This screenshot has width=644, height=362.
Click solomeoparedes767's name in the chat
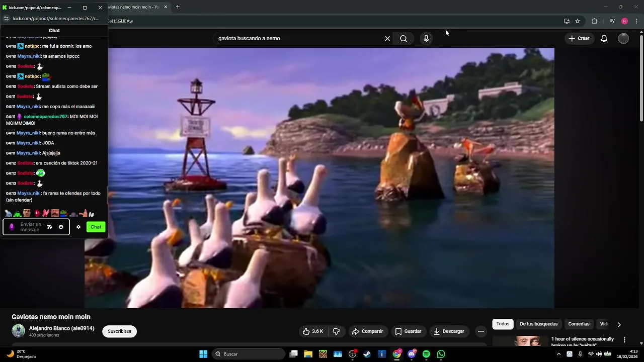[x=45, y=117]
